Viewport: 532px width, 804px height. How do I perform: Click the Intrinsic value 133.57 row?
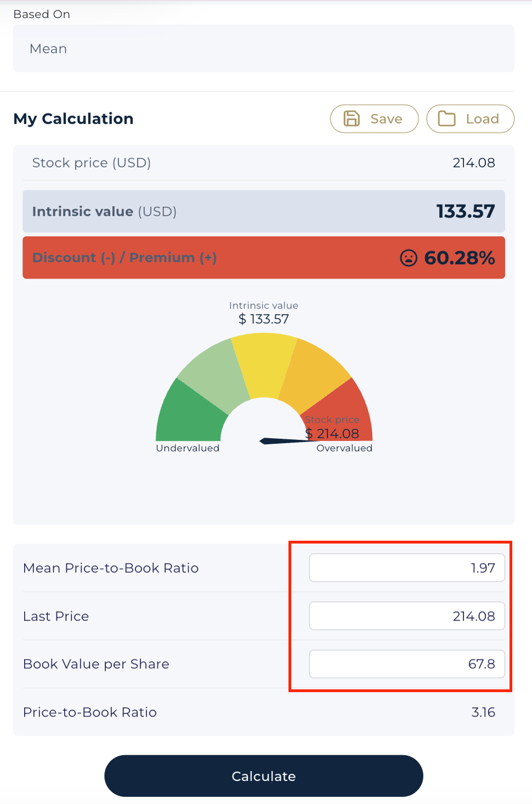coord(264,211)
